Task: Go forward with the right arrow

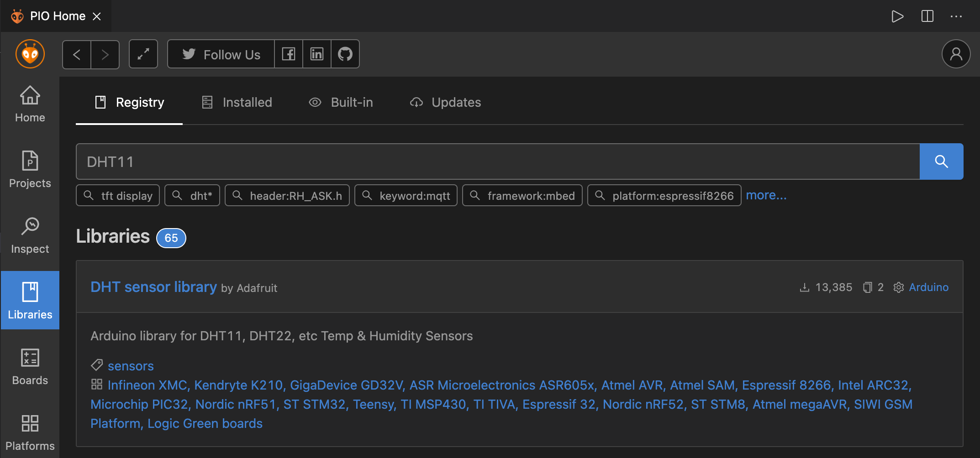Action: click(x=105, y=54)
